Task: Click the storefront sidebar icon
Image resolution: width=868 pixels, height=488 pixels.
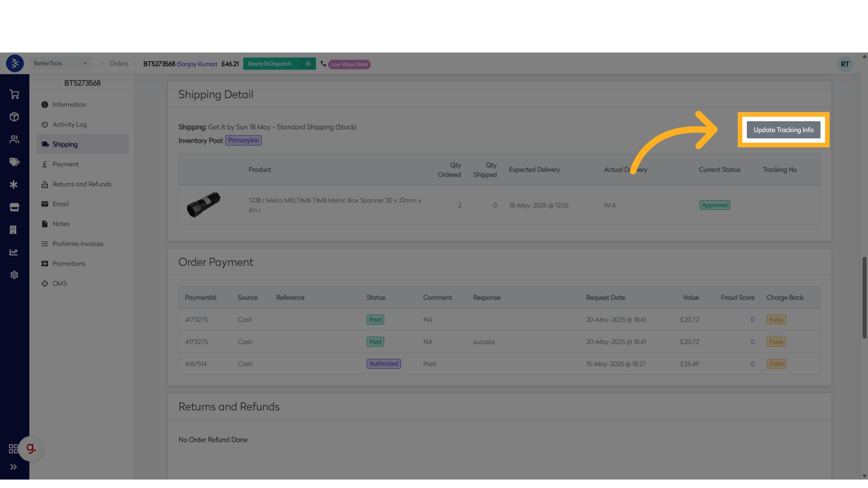Action: click(14, 207)
